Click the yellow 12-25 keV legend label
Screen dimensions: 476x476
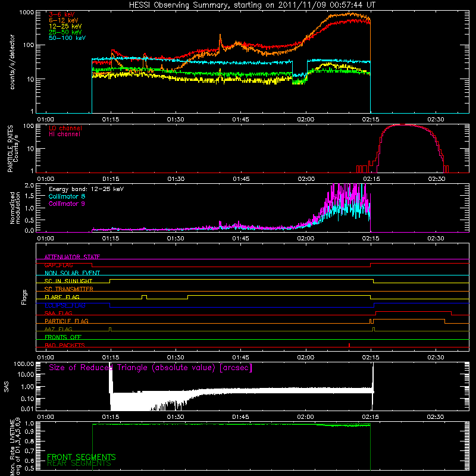(x=65, y=26)
